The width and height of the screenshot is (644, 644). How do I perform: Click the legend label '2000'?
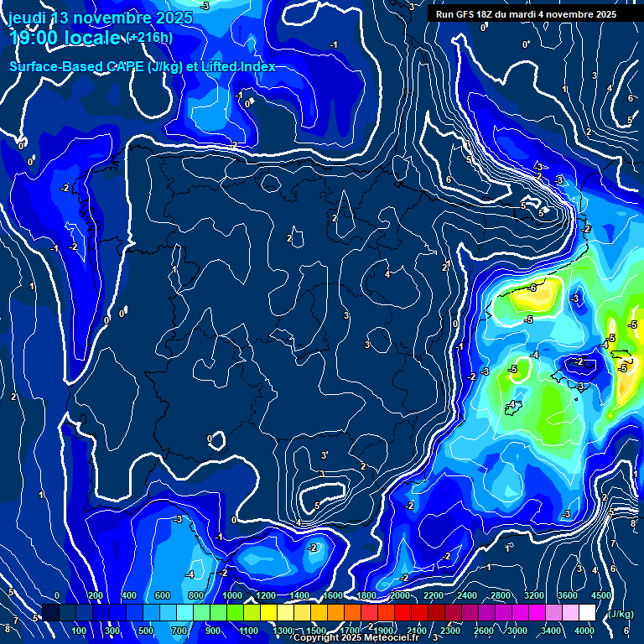(400, 595)
